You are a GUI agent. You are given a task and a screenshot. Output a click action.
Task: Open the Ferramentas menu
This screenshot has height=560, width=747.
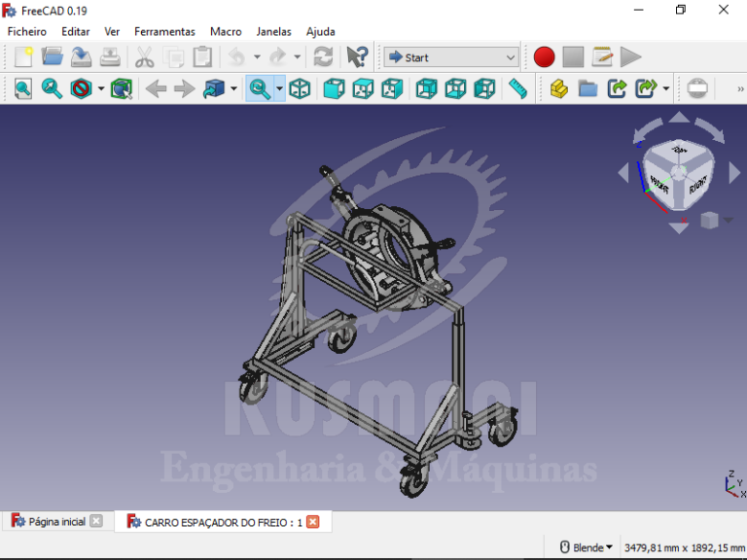[164, 31]
